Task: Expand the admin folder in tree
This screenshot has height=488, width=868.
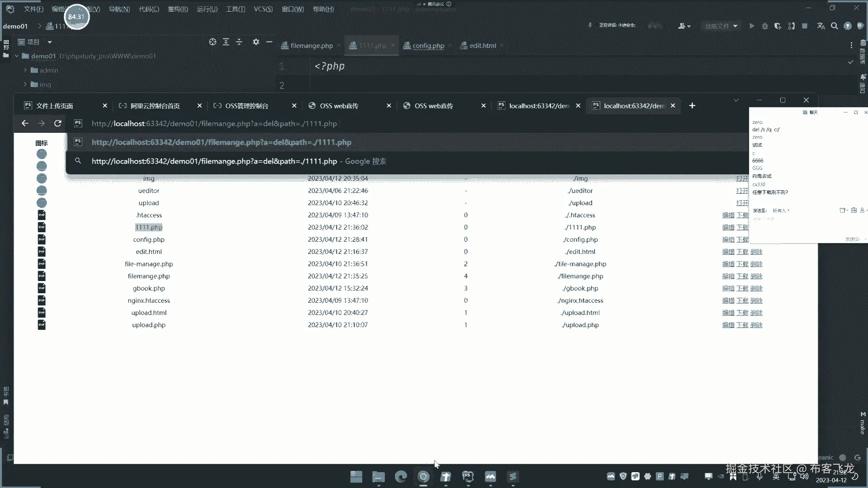Action: tap(25, 70)
